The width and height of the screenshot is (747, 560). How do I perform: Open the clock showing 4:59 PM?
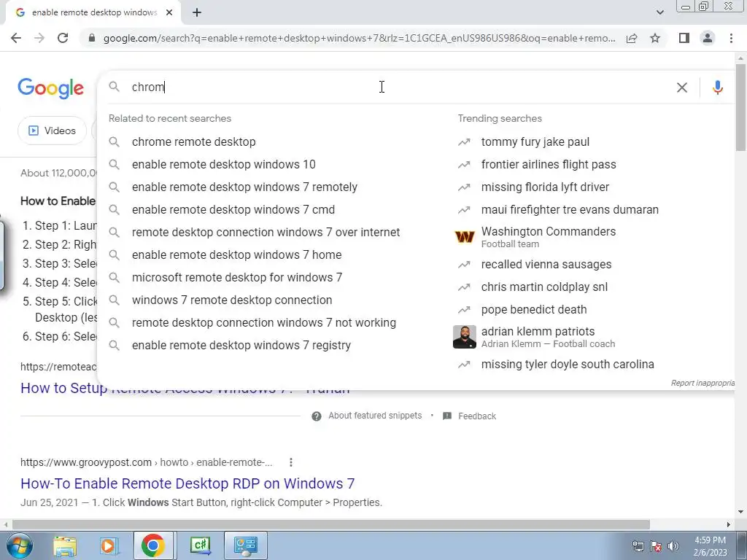(x=710, y=546)
